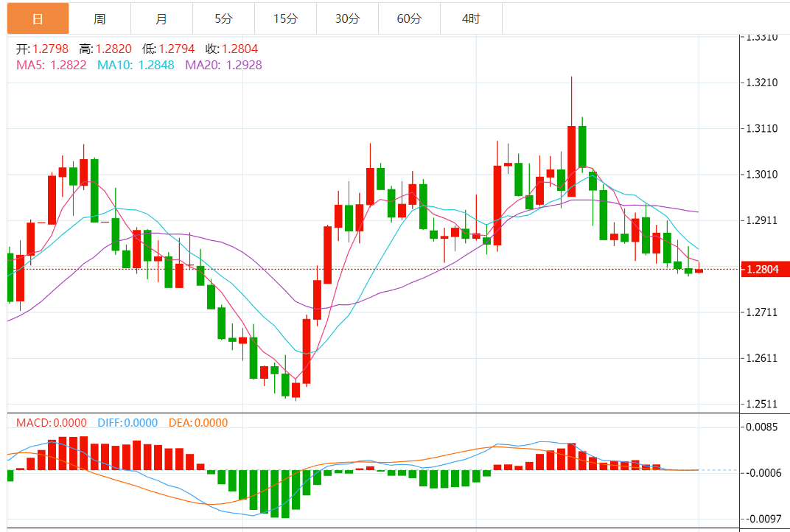Click the high price 高:1.2820
Viewport: 790px width, 532px height.
(105, 49)
